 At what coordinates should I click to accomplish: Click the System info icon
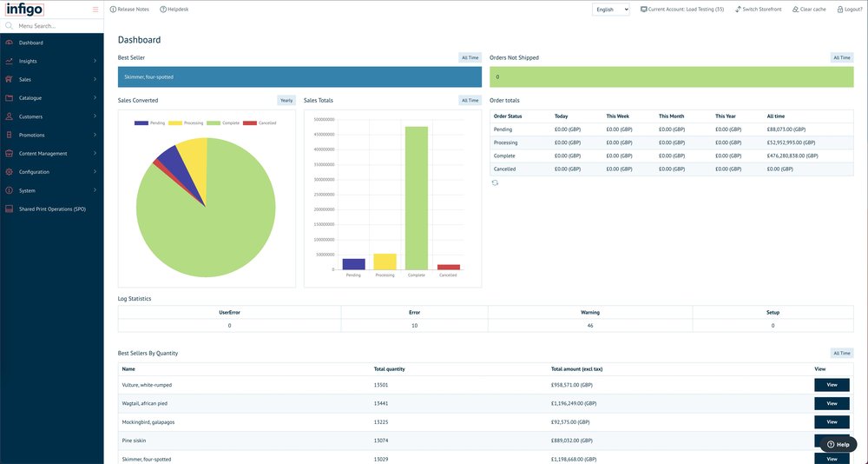coord(9,190)
